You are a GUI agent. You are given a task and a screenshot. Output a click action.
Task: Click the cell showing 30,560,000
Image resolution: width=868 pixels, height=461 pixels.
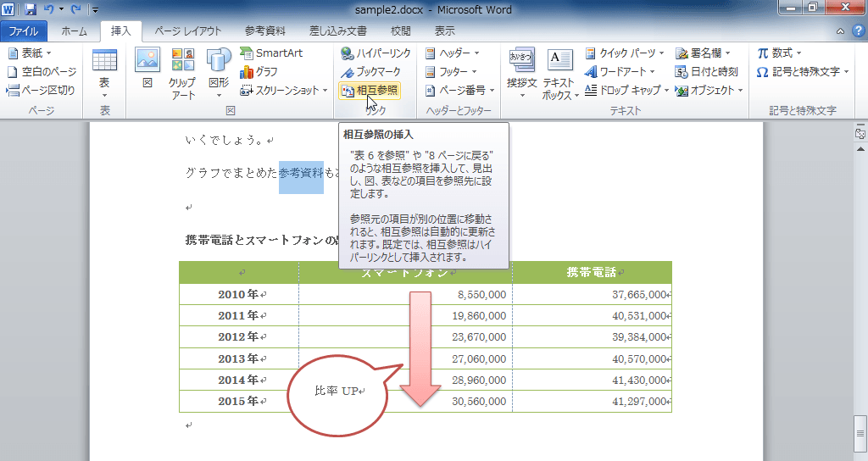tap(406, 401)
